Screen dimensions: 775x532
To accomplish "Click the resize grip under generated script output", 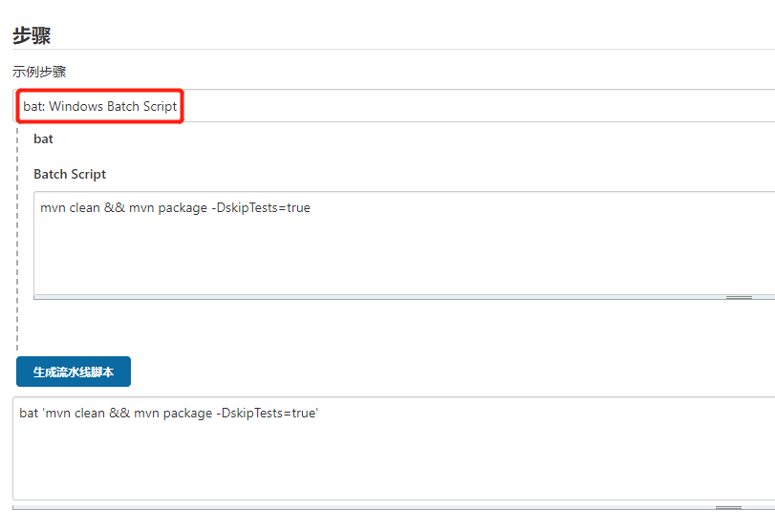I will [728, 507].
